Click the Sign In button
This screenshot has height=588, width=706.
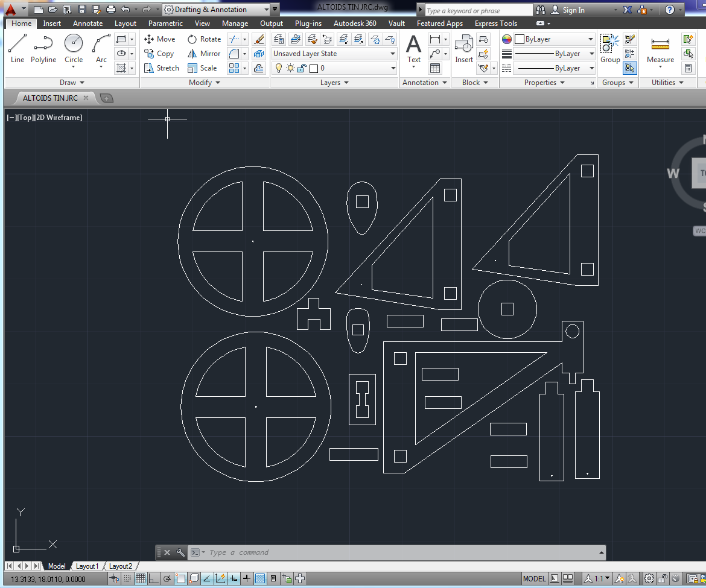pyautogui.click(x=573, y=10)
